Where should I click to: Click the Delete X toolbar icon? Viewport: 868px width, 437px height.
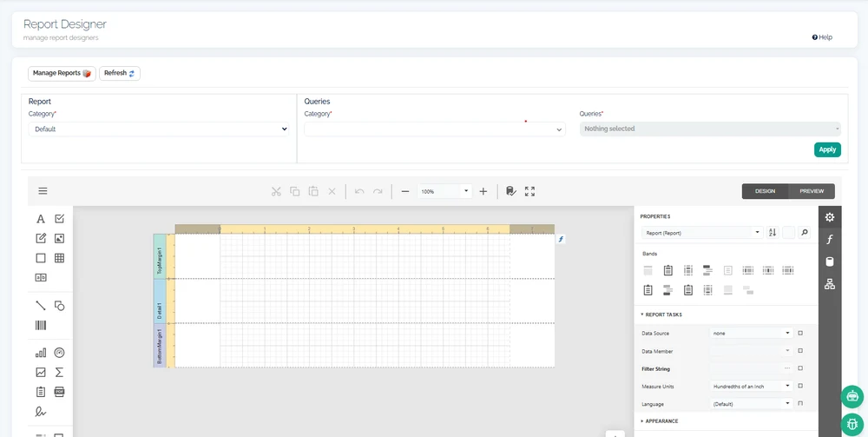pyautogui.click(x=332, y=191)
